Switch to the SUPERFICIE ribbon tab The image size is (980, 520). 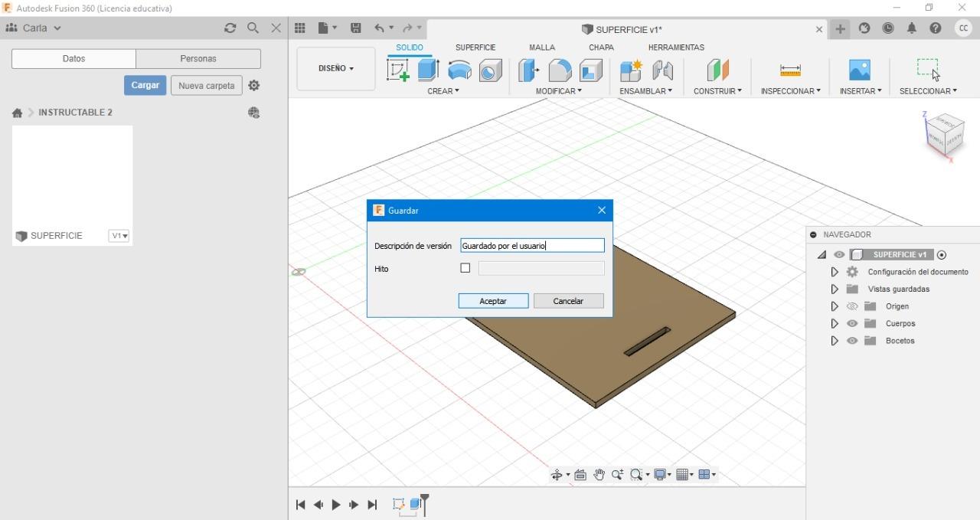click(475, 47)
